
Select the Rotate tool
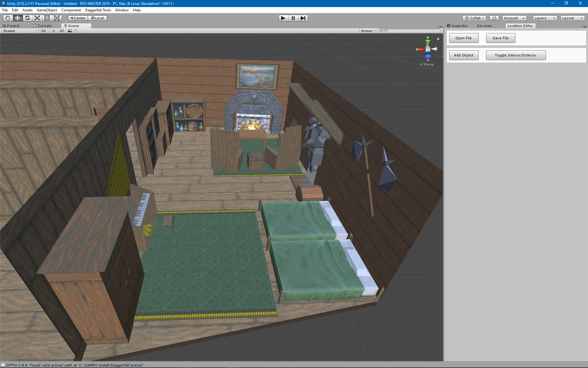click(x=27, y=18)
